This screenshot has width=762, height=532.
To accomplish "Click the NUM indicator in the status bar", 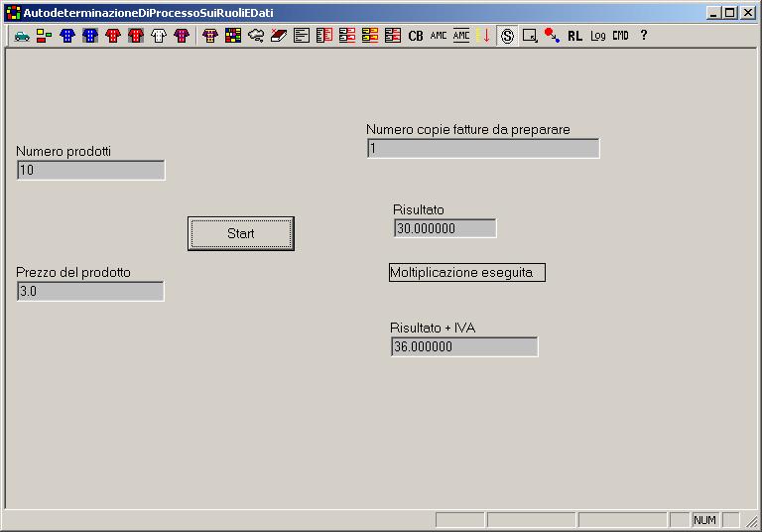I will [704, 520].
